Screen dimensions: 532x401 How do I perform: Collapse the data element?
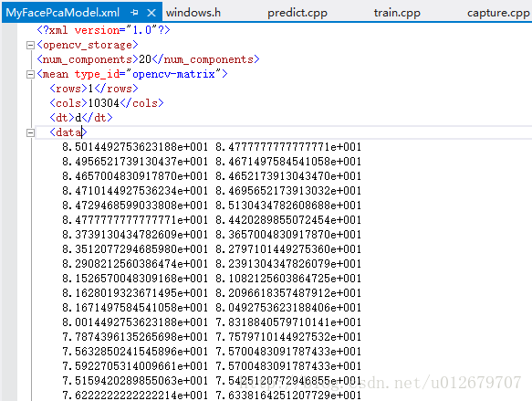click(30, 132)
